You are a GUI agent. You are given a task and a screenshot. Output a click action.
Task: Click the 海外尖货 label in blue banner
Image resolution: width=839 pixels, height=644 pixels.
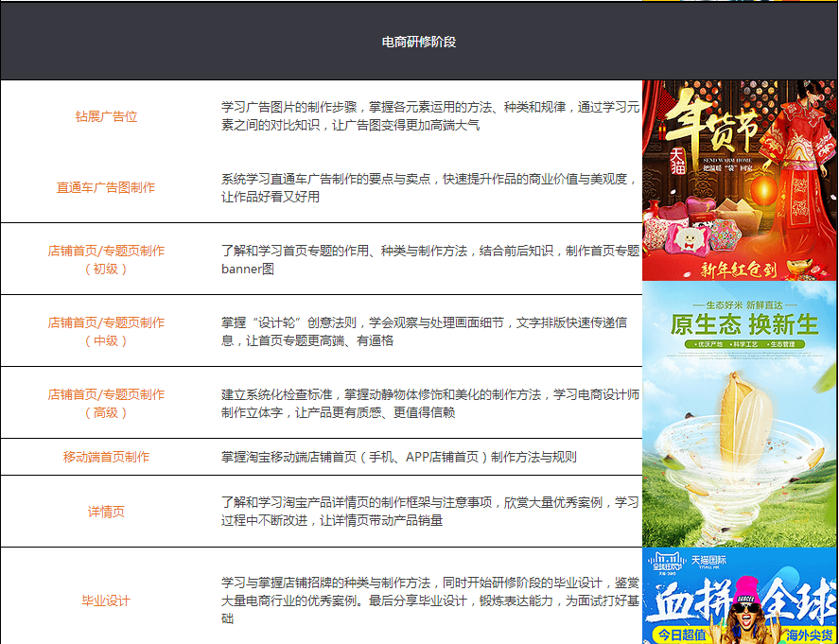(809, 635)
